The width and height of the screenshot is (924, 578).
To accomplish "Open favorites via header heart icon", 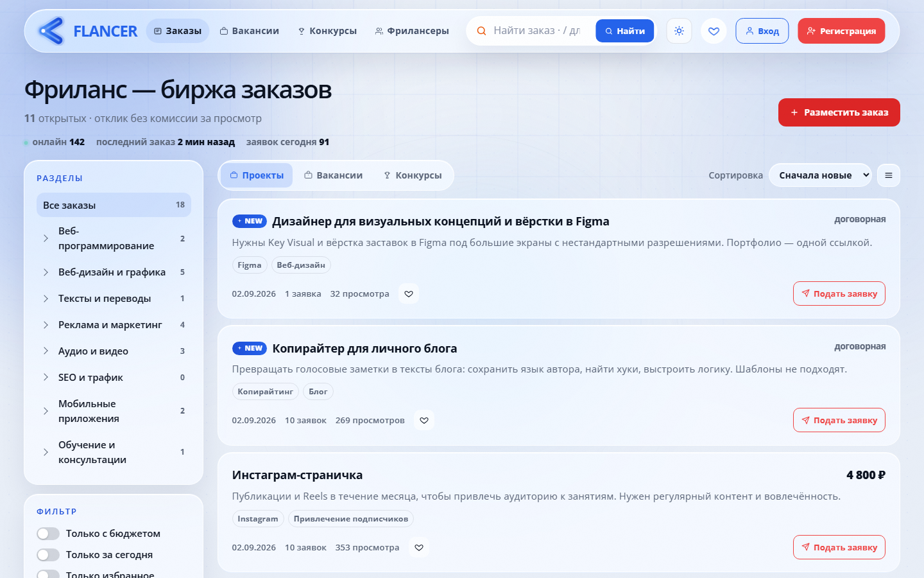I will [x=714, y=31].
